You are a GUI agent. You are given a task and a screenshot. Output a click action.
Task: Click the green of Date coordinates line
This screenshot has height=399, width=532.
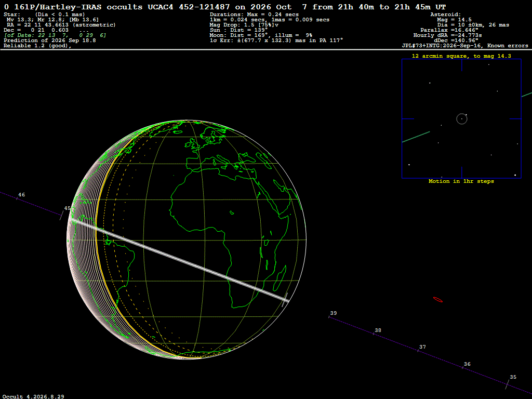55,35
